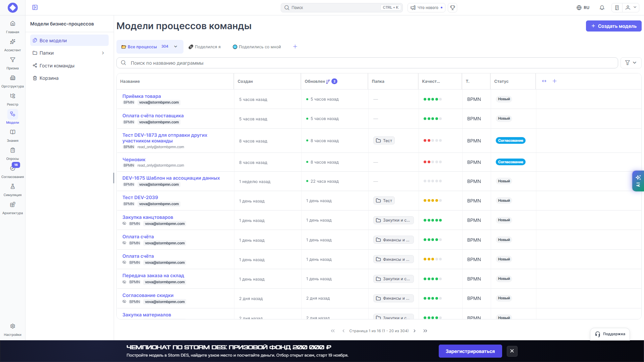Click the global Поиск field
The width and height of the screenshot is (644, 362).
pyautogui.click(x=341, y=8)
